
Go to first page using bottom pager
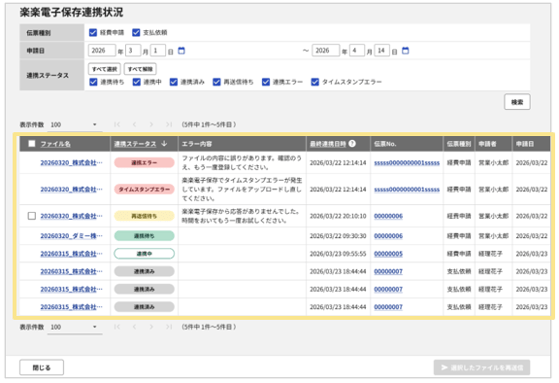click(117, 327)
